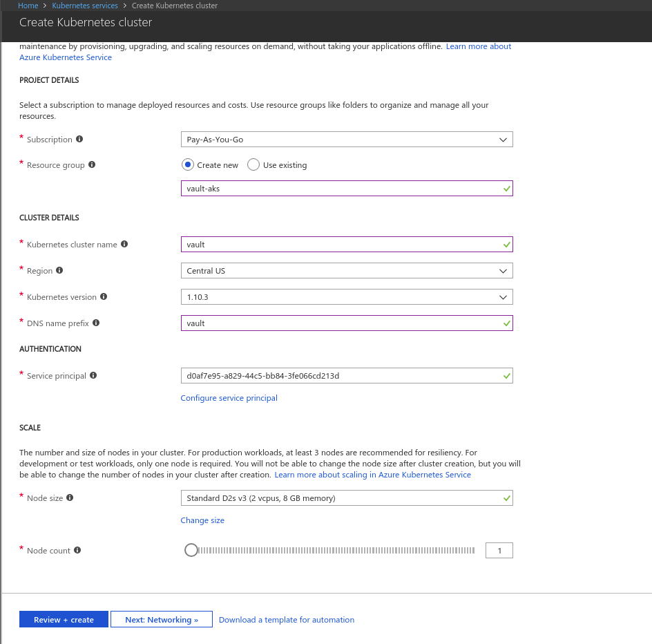Select the Use existing radio button
Image resolution: width=652 pixels, height=644 pixels.
coord(253,165)
